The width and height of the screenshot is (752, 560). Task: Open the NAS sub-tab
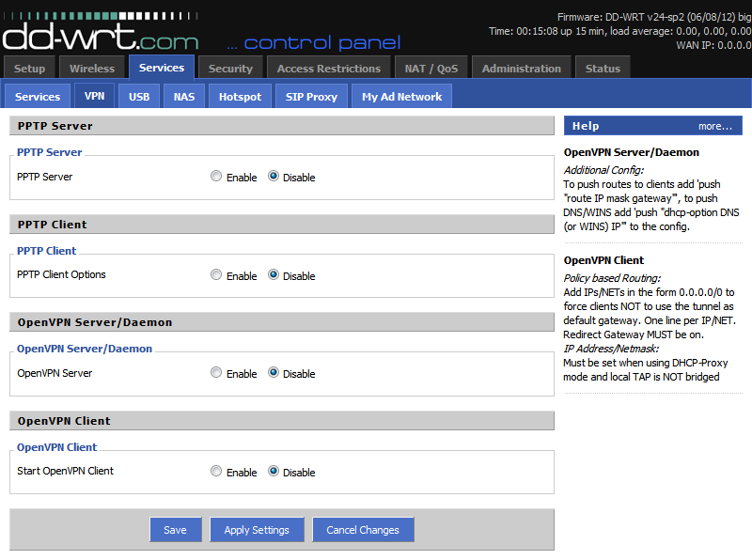[x=184, y=97]
